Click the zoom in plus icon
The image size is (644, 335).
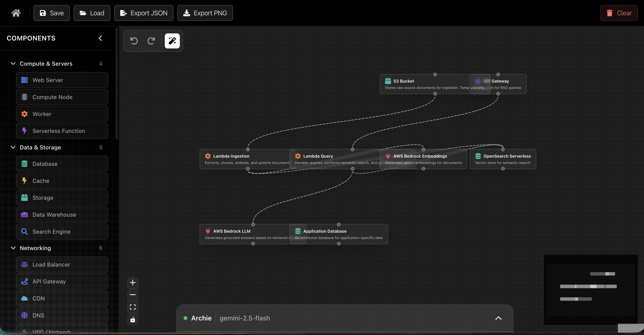pos(133,283)
